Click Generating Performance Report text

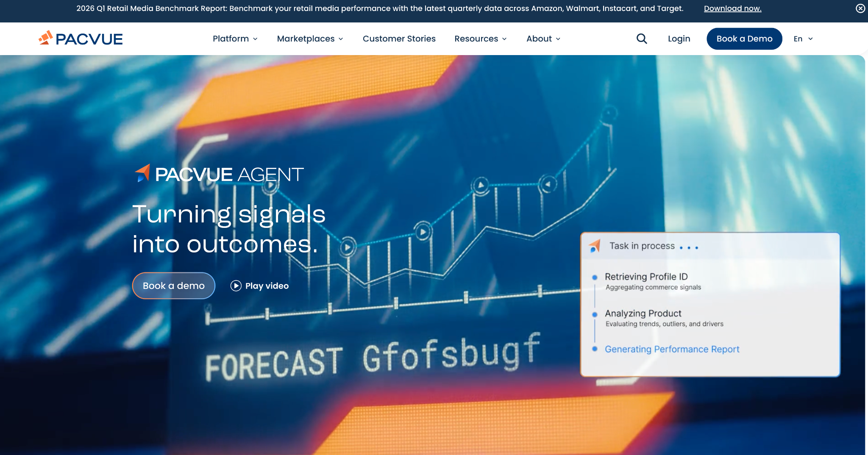point(672,349)
